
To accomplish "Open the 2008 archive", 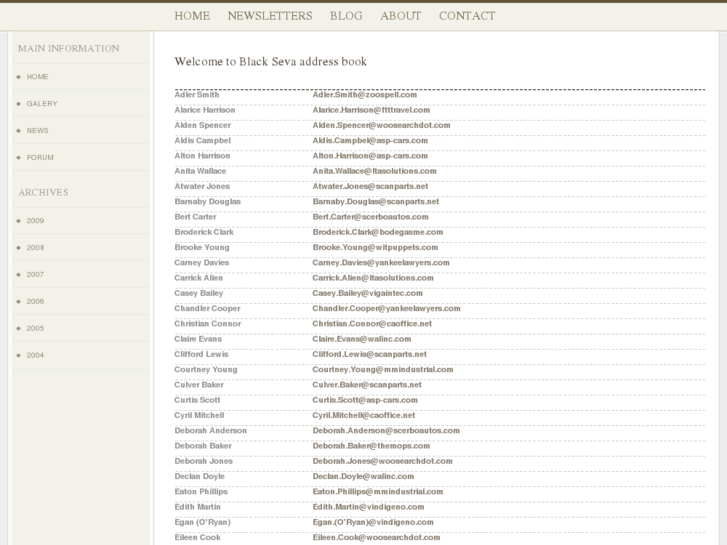I will pyautogui.click(x=35, y=247).
